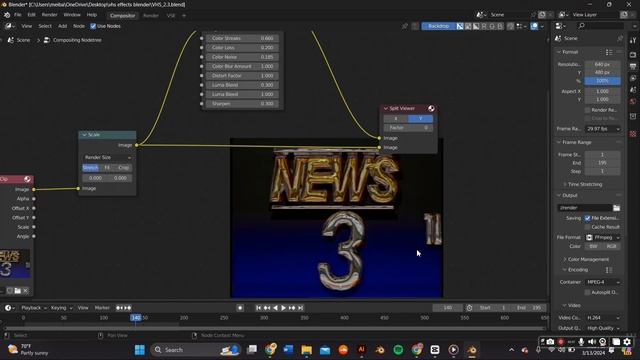The height and width of the screenshot is (360, 640).
Task: Toggle the Use Nodes checkbox
Action: pos(93,26)
